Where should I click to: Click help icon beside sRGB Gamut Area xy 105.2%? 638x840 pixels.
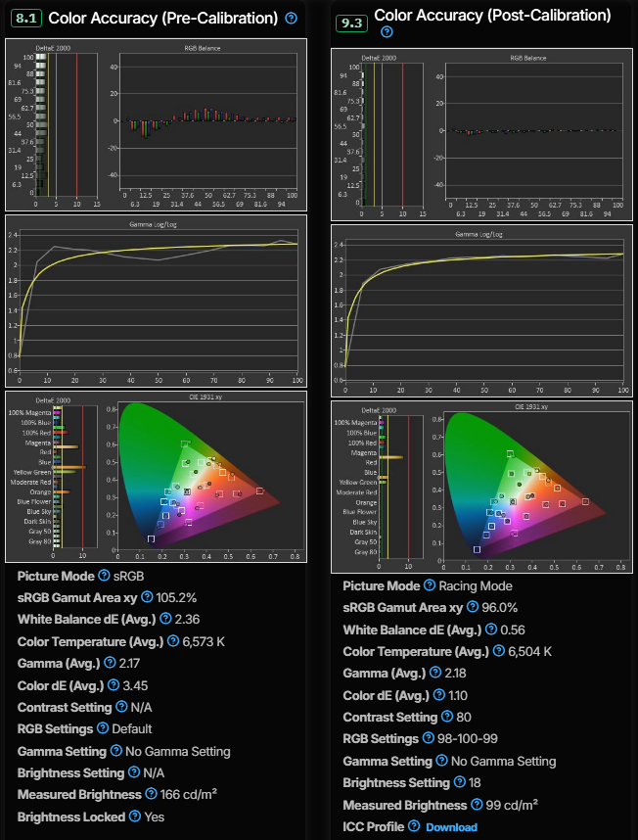[147, 597]
